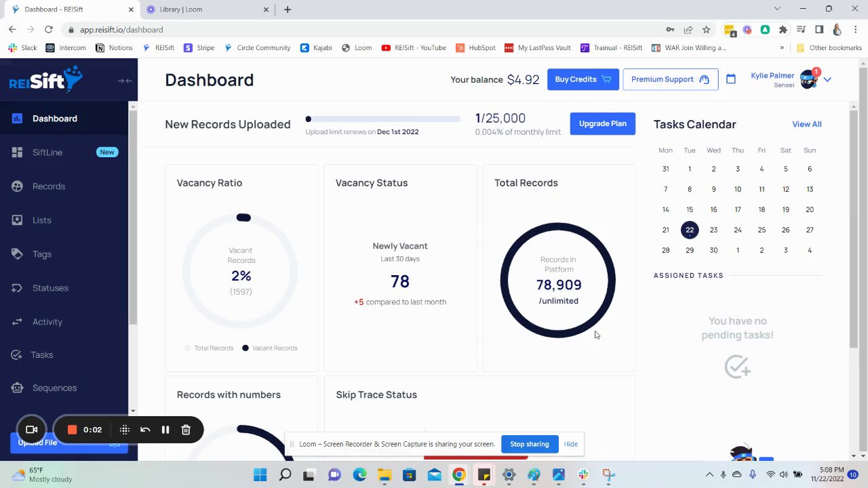The height and width of the screenshot is (488, 868).
Task: Click the Loom camera toggle bubble
Action: point(31,430)
